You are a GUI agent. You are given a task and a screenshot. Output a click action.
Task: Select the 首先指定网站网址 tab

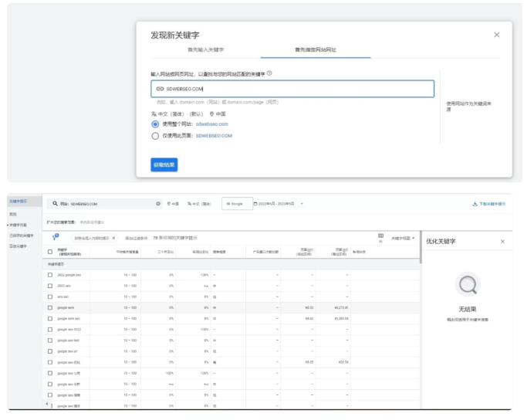(316, 50)
